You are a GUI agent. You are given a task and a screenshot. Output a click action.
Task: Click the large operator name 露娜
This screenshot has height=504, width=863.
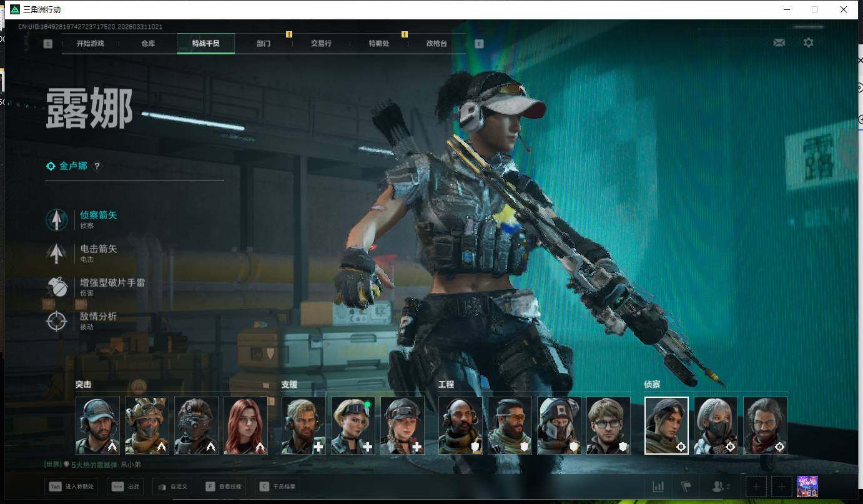[x=89, y=108]
